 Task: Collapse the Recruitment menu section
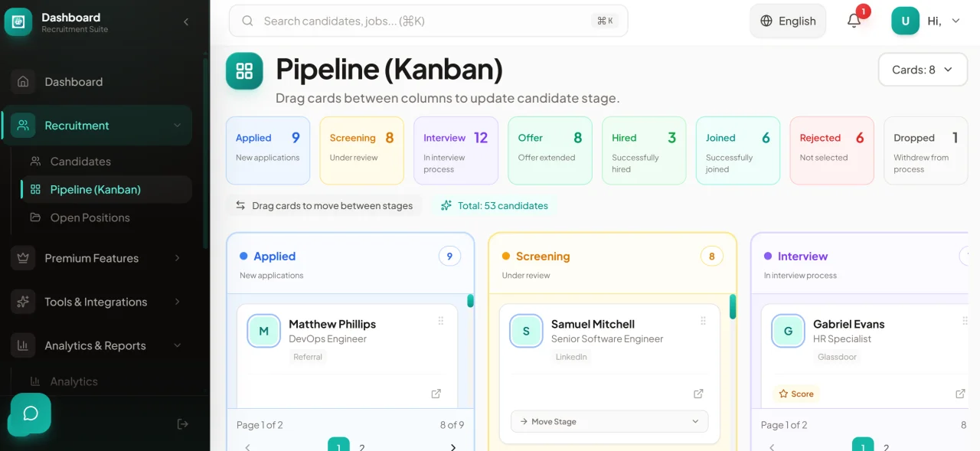[178, 126]
